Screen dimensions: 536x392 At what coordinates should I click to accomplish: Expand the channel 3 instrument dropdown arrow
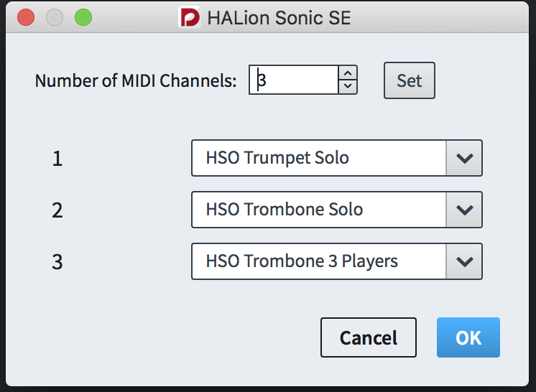click(464, 261)
